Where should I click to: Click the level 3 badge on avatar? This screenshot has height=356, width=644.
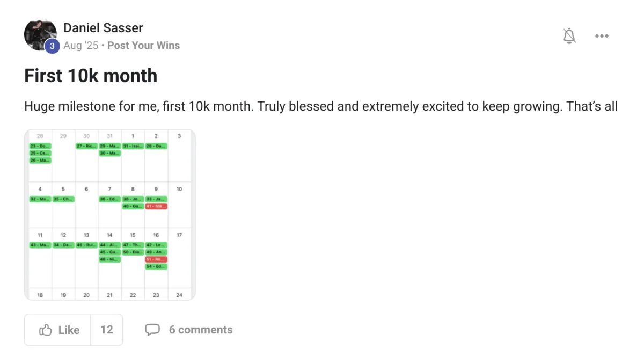[52, 46]
